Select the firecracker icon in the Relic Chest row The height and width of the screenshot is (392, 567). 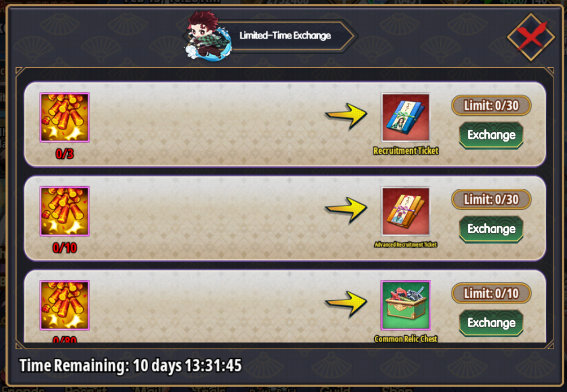(x=65, y=305)
